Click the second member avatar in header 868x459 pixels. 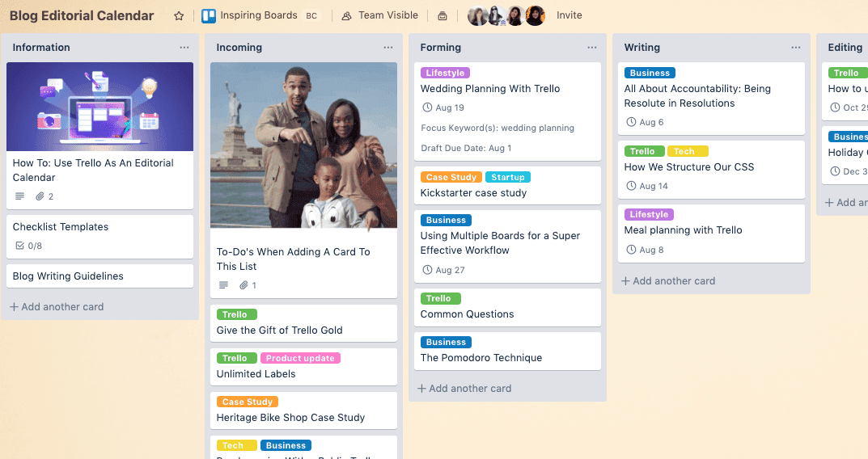(496, 16)
